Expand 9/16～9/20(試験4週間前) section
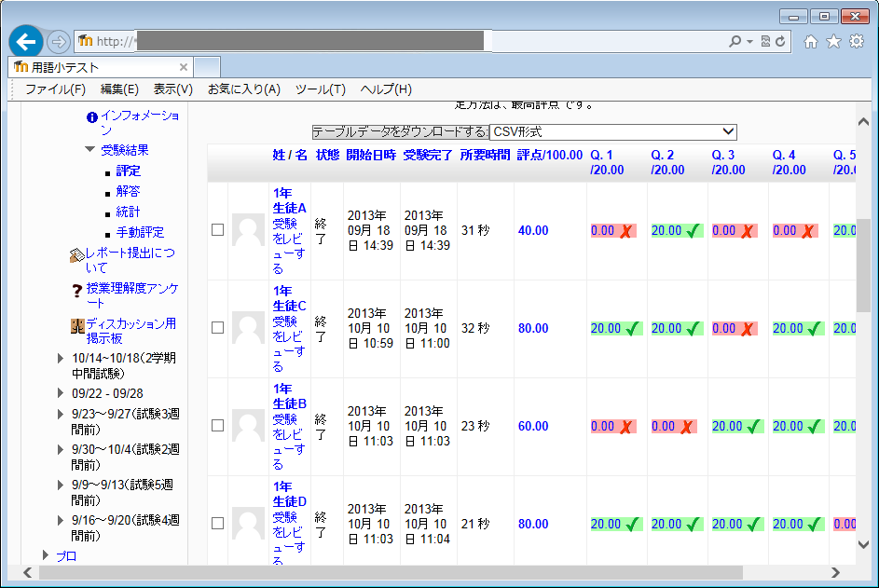879x588 pixels. [x=61, y=520]
